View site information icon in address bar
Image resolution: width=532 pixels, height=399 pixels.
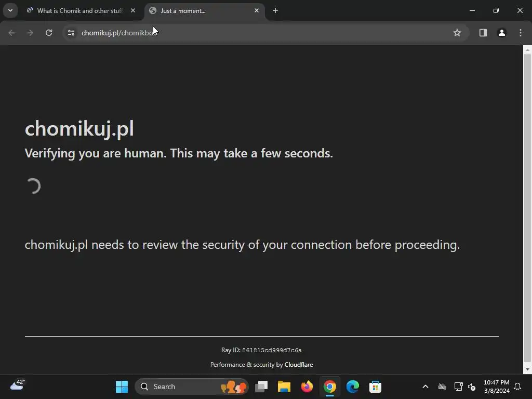click(71, 33)
